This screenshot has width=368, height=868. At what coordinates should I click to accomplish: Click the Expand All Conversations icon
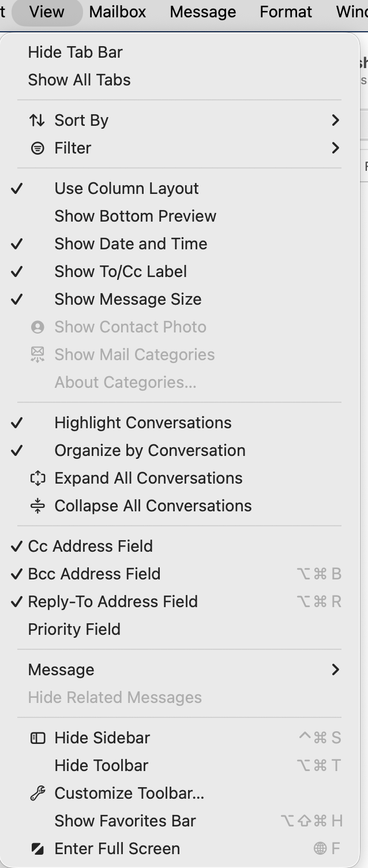37,478
